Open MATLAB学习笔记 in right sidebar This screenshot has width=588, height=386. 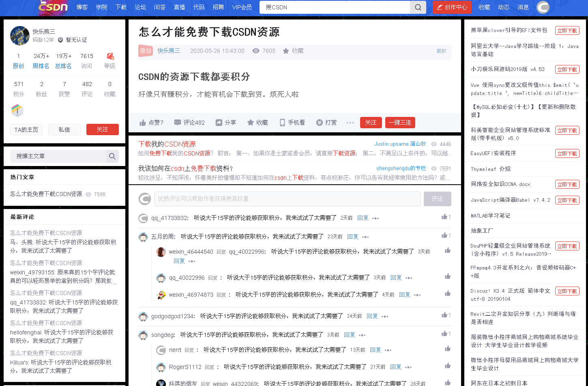click(490, 216)
